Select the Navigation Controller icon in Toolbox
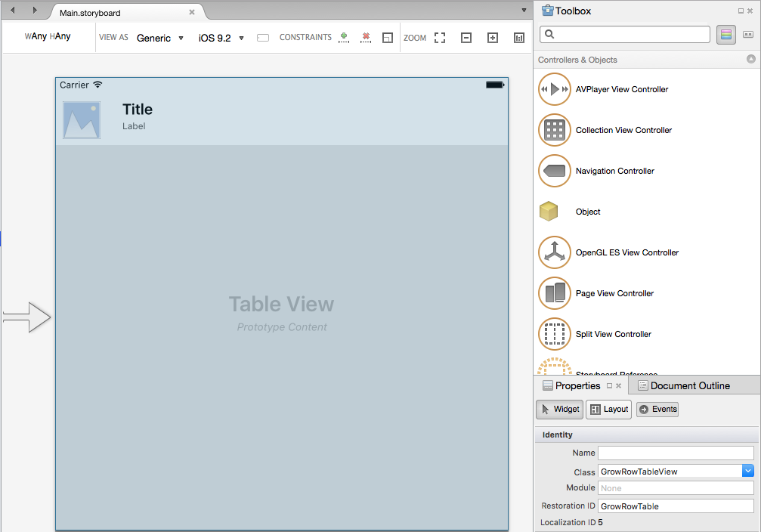This screenshot has height=532, width=761. [x=554, y=171]
